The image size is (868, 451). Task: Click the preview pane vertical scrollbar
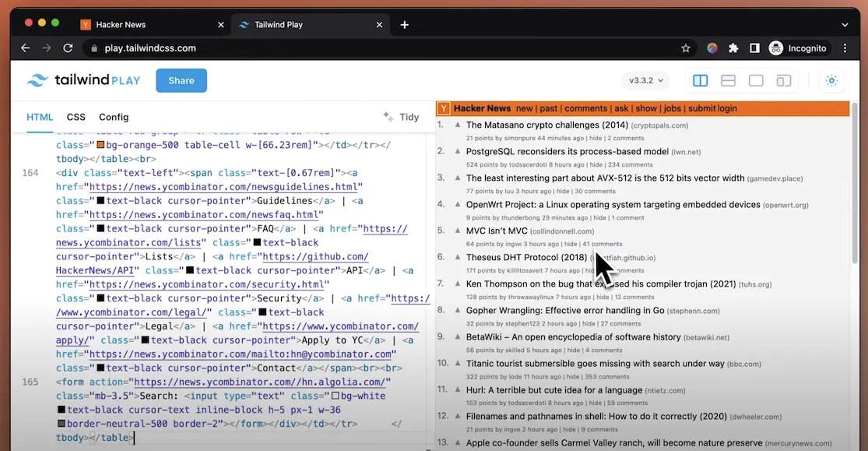point(855,183)
